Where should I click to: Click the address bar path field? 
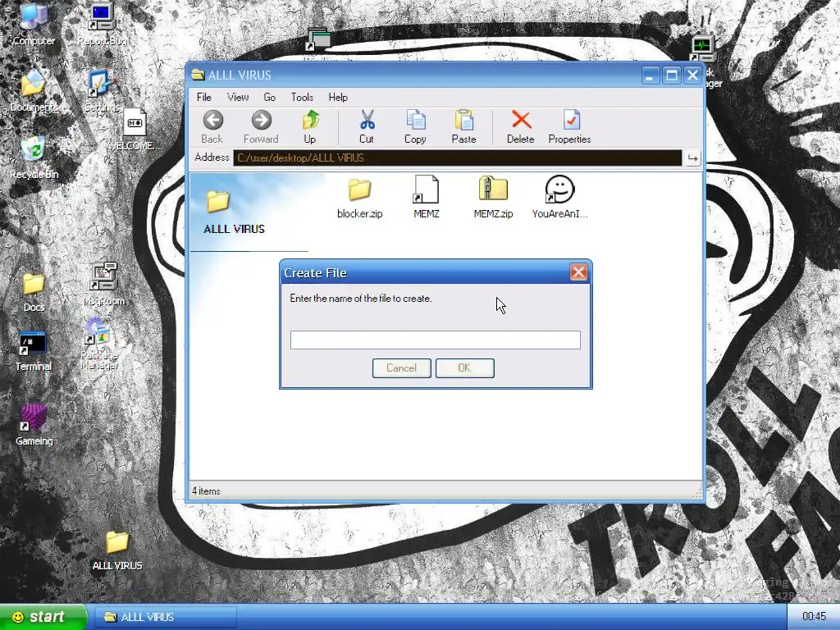(458, 158)
